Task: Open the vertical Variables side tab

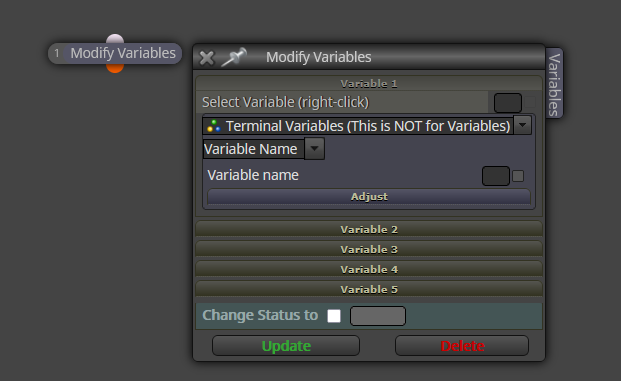Action: (x=554, y=84)
